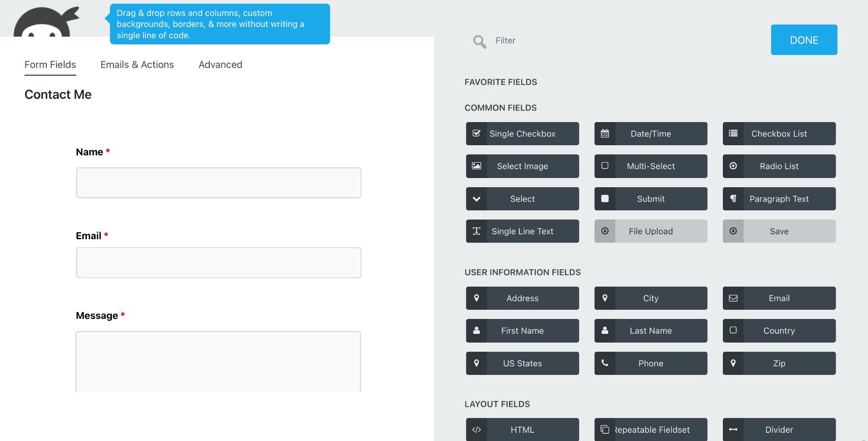Add a Submit field to the form
This screenshot has height=441, width=868.
click(x=651, y=198)
